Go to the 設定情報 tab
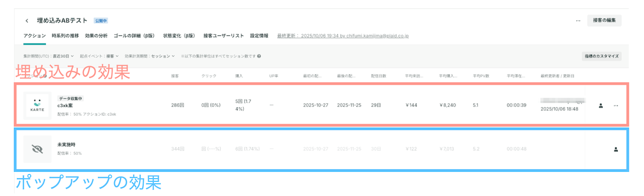 (259, 36)
